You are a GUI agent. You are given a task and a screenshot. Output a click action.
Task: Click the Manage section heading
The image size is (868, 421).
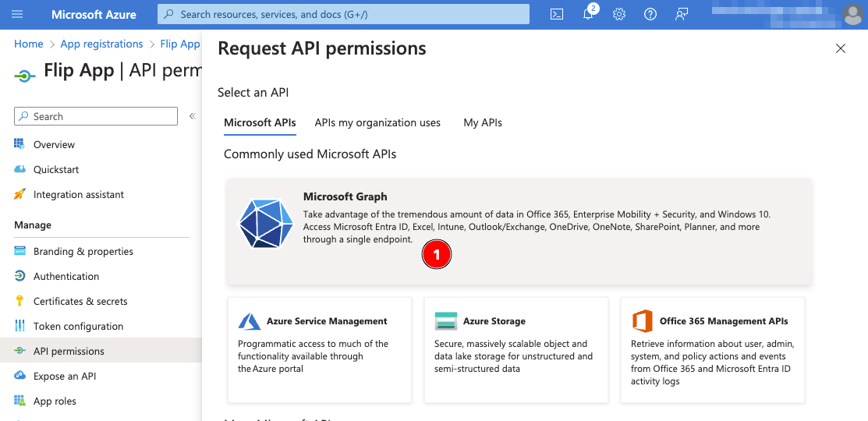[32, 225]
